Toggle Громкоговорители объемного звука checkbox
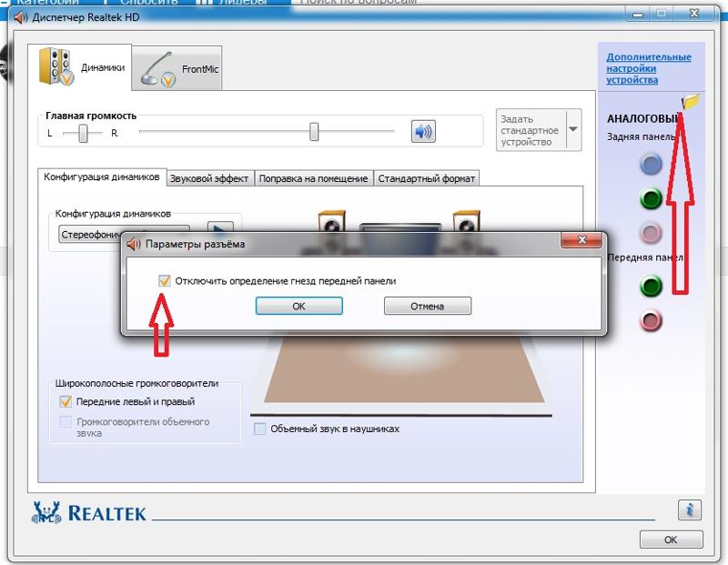The width and height of the screenshot is (728, 565). tap(66, 422)
